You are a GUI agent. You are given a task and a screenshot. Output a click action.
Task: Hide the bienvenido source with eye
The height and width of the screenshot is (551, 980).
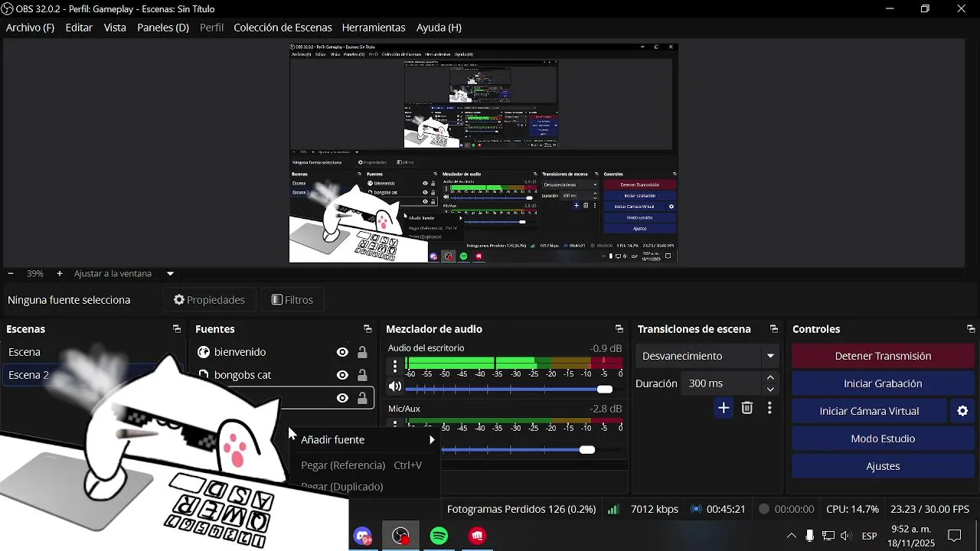pos(342,352)
